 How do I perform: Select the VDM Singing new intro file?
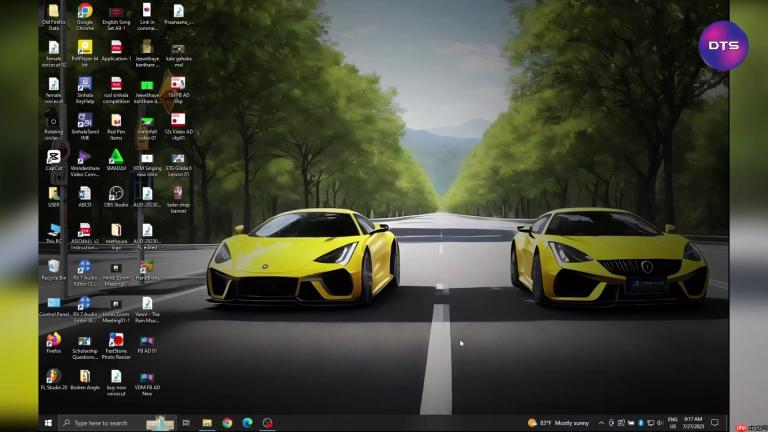pos(147,163)
